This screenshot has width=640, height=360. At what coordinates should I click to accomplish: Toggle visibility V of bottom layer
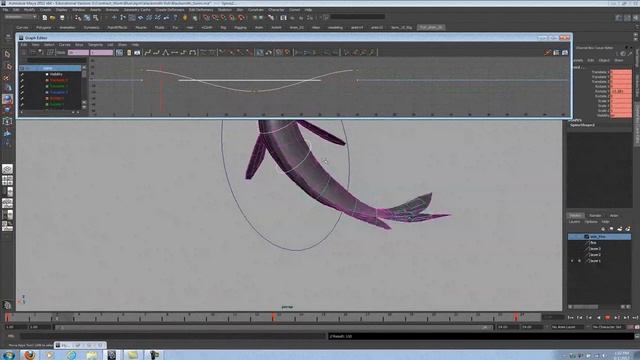tap(572, 260)
